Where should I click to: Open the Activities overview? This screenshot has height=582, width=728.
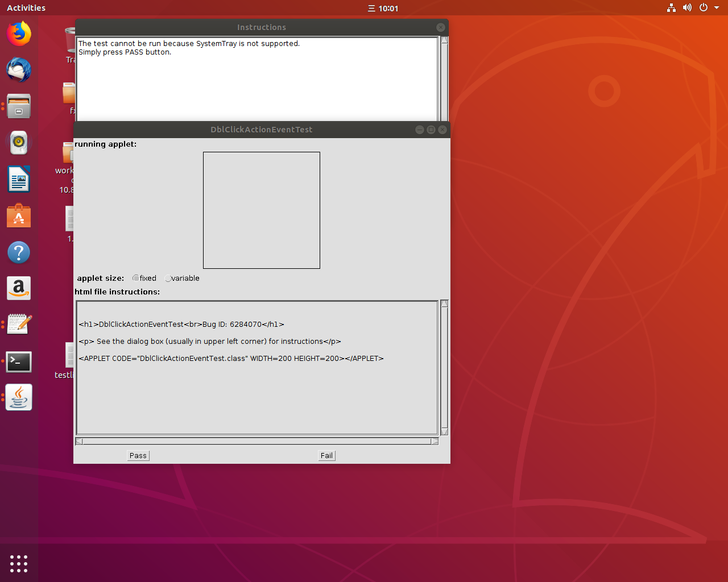[26, 8]
